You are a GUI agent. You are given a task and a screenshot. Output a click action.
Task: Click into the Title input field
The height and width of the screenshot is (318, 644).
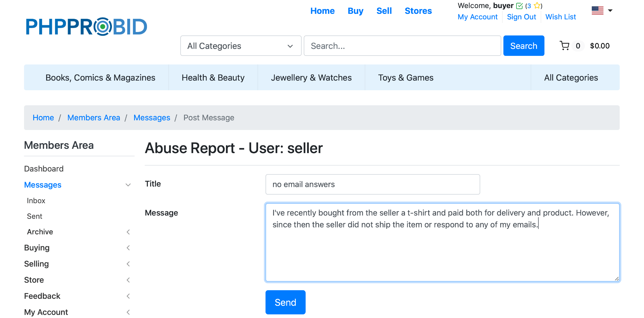[x=372, y=185]
